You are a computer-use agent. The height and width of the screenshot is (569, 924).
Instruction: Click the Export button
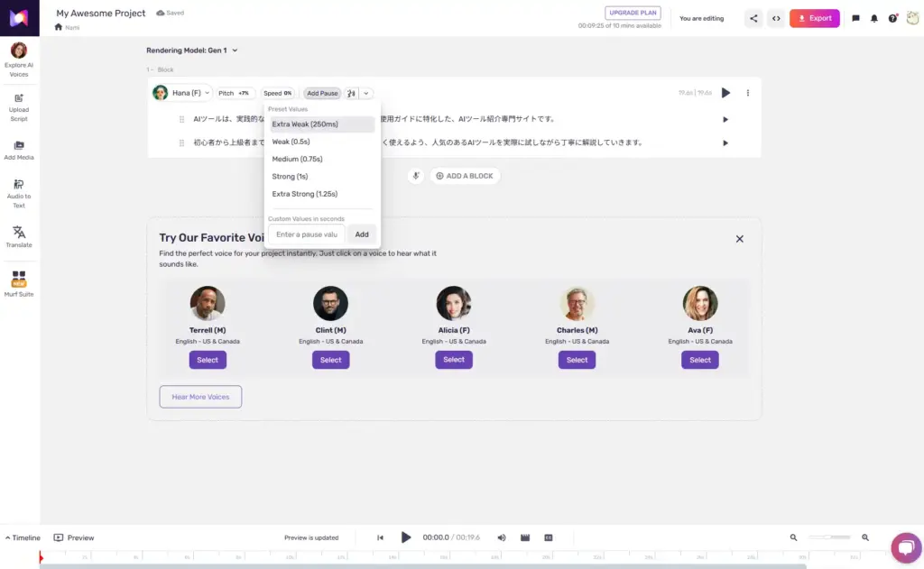[x=815, y=18]
